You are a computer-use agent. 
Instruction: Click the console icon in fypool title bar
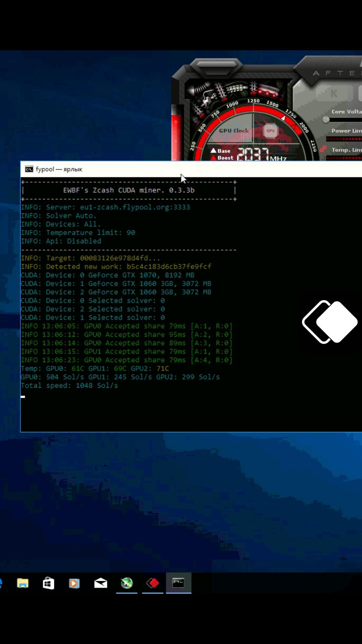29,169
